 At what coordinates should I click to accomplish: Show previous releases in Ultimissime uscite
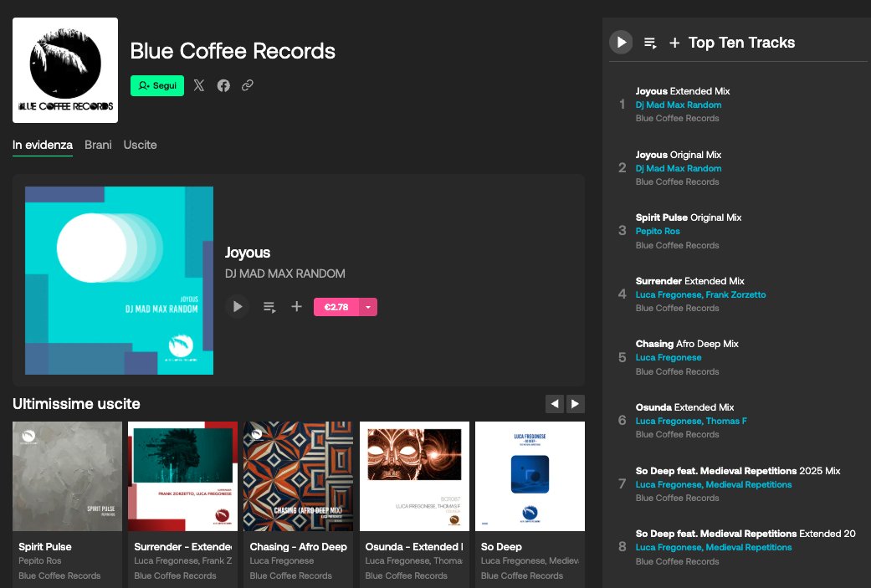click(x=555, y=404)
